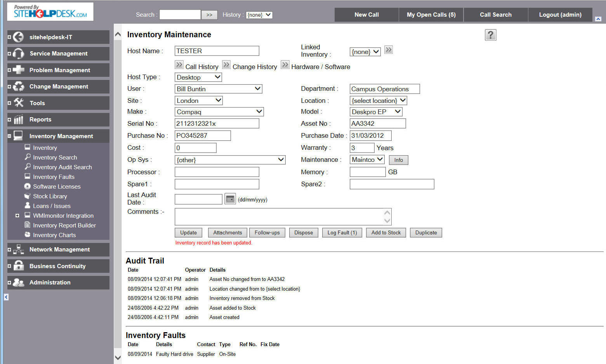606x364 pixels.
Task: Click into the top Search field
Action: [x=180, y=15]
